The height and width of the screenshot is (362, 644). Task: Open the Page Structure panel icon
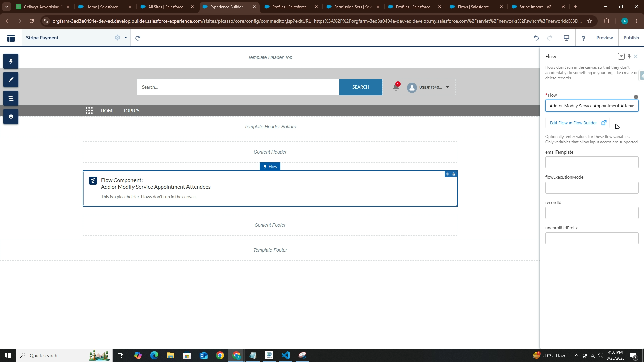pyautogui.click(x=11, y=98)
